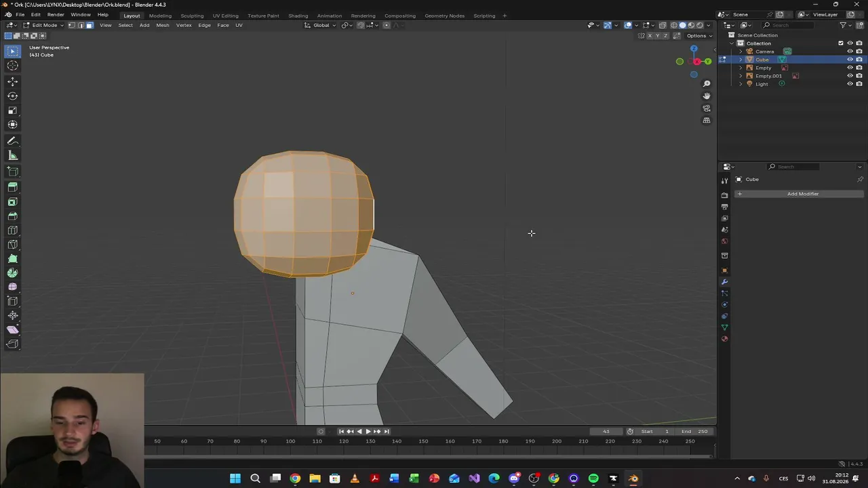This screenshot has height=488, width=868.
Task: Open the Output properties tab
Action: (x=724, y=207)
